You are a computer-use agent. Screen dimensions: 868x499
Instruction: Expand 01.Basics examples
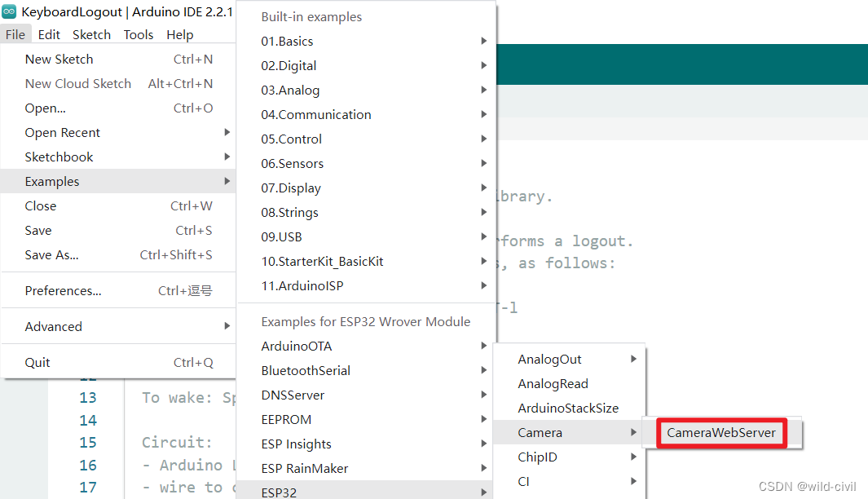point(366,41)
